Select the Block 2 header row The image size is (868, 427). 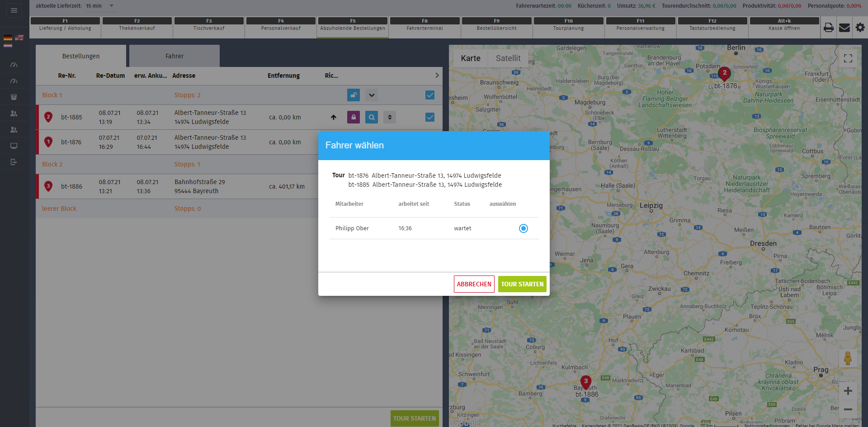(239, 164)
